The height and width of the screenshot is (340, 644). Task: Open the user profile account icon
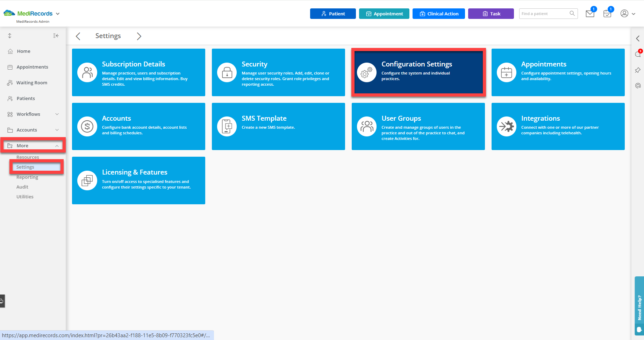click(624, 13)
